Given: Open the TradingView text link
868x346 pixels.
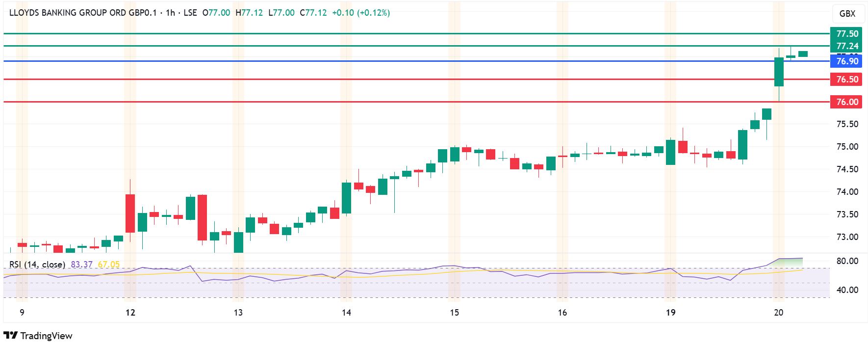Looking at the screenshot, I should tap(46, 336).
